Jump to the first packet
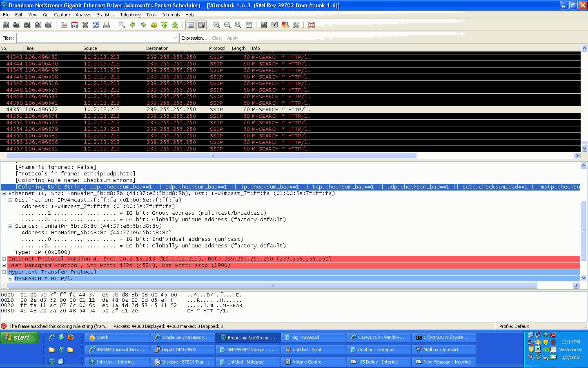The width and height of the screenshot is (588, 368). point(164,25)
